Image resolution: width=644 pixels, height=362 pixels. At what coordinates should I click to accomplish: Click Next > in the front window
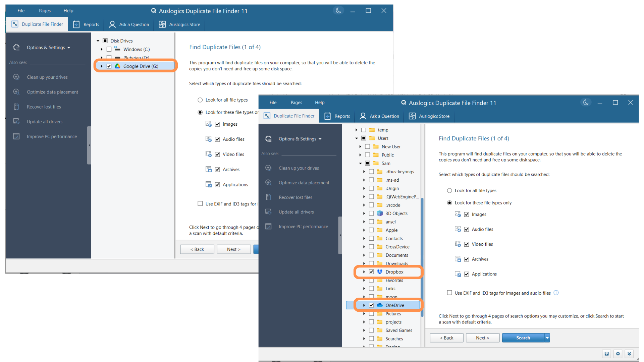pyautogui.click(x=482, y=338)
